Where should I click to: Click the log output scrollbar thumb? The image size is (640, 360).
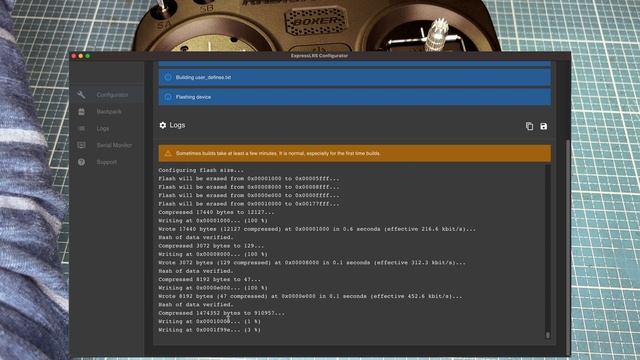point(548,335)
